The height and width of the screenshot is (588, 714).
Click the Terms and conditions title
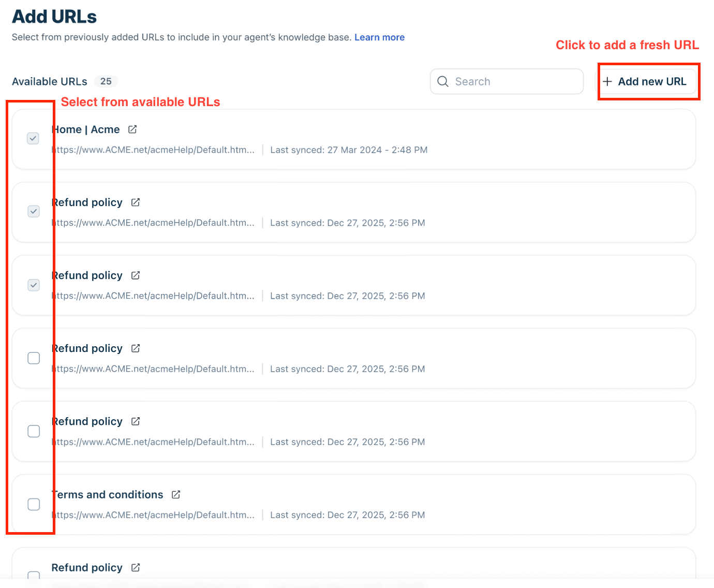coord(108,494)
